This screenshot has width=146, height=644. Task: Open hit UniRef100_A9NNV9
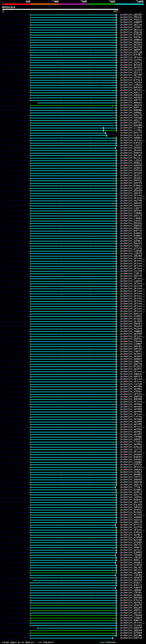(x=131, y=22)
